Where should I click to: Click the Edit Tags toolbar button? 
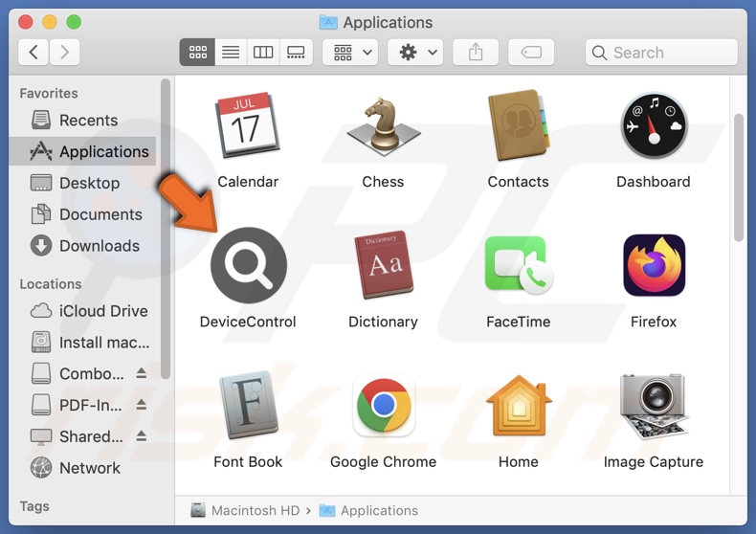(x=531, y=52)
